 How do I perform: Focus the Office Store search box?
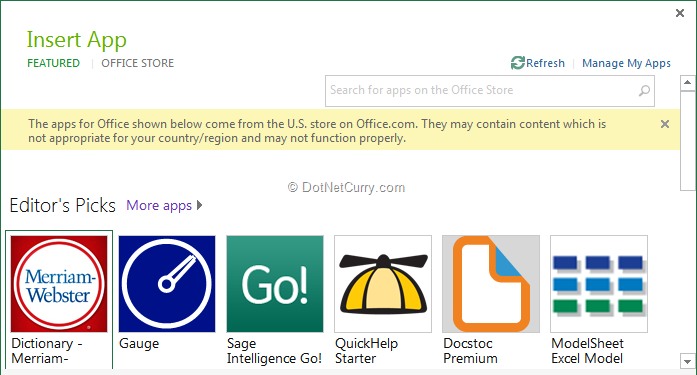tap(490, 91)
